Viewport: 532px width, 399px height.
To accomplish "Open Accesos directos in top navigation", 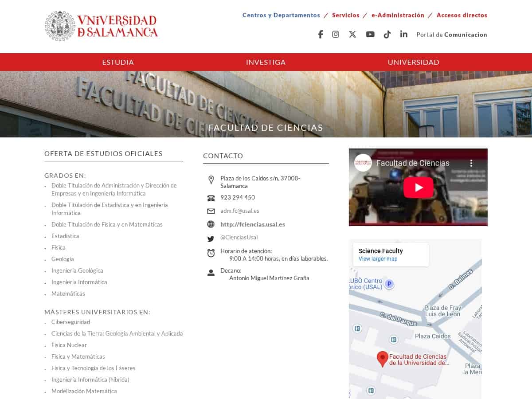I will click(x=462, y=15).
